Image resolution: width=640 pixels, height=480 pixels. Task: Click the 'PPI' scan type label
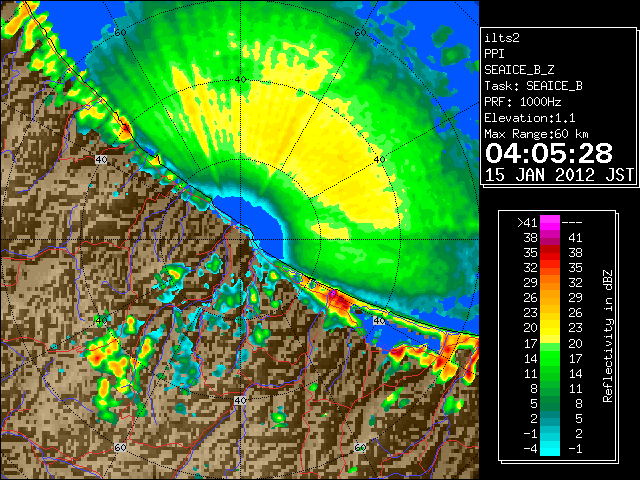point(494,54)
